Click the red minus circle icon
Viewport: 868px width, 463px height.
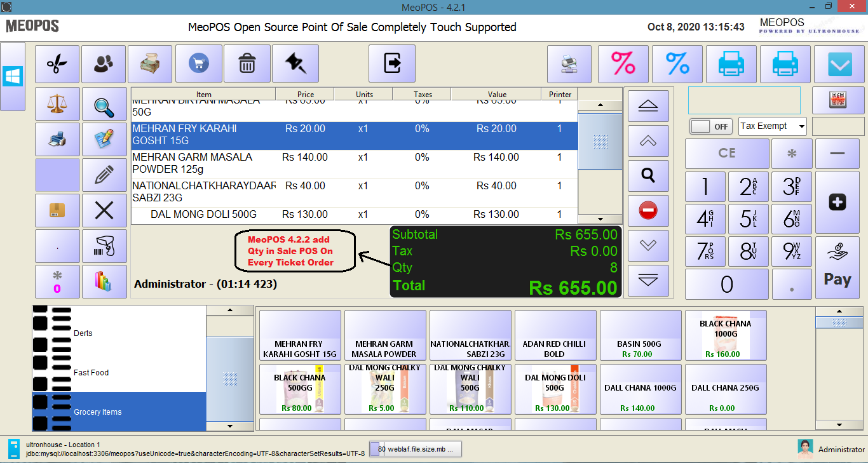click(648, 211)
